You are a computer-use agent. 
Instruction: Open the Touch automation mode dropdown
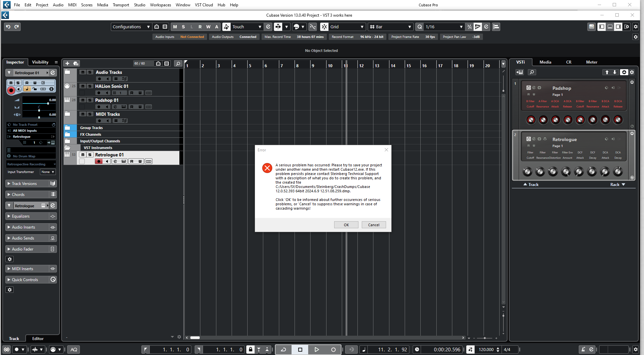246,27
